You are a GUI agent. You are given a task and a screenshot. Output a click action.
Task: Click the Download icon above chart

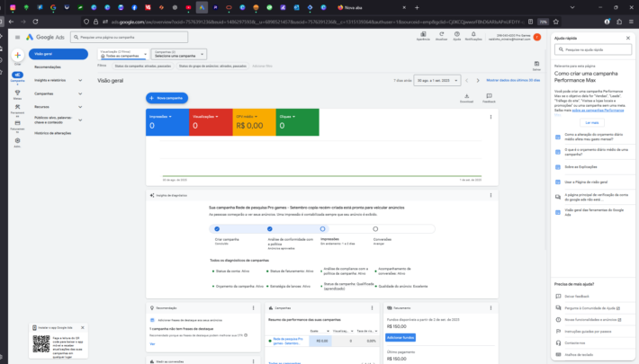click(466, 96)
